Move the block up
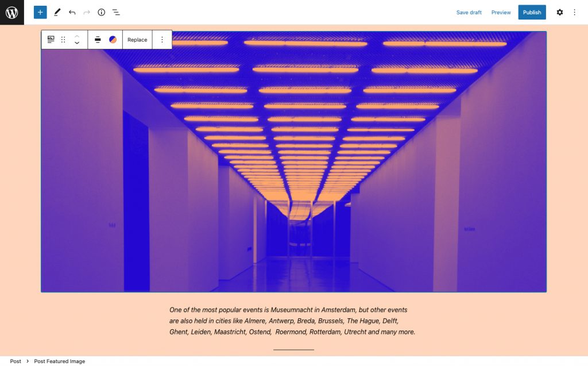Viewport: 588px width, 366px height. pyautogui.click(x=77, y=36)
